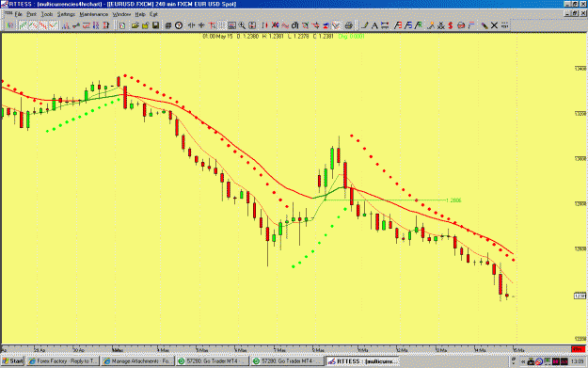Click the red vertical bars icon

click(x=264, y=25)
